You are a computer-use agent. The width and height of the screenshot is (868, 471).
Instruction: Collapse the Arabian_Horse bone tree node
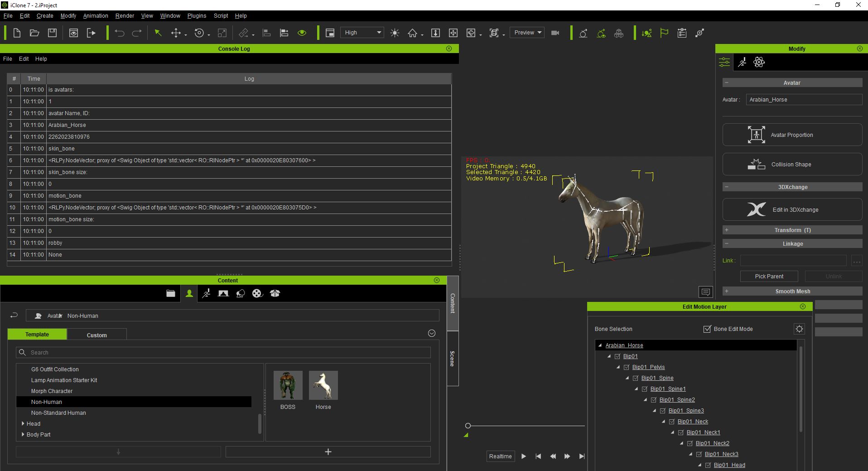tap(600, 345)
